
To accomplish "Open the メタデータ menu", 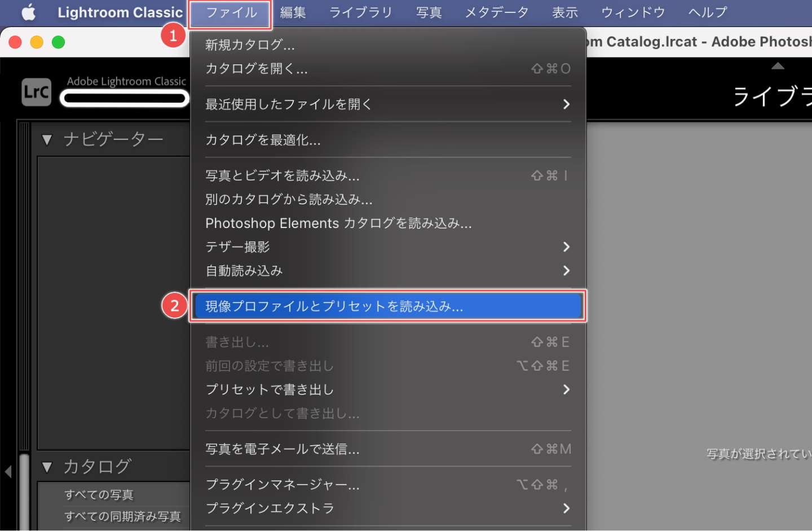I will (497, 12).
